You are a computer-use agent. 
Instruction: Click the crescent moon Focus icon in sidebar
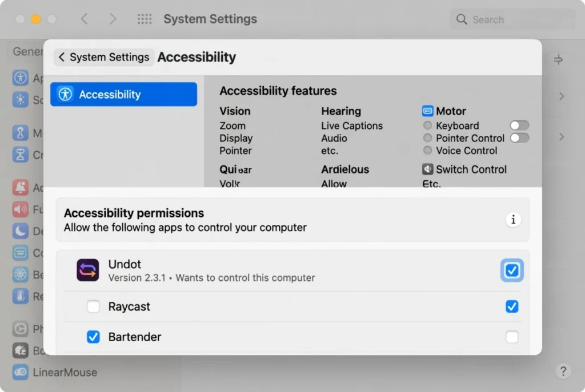[x=20, y=231]
